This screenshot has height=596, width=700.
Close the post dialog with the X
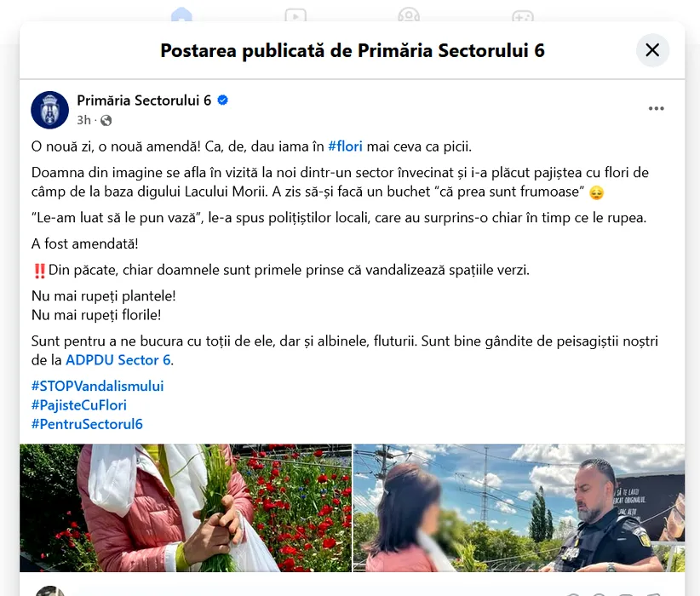point(652,50)
